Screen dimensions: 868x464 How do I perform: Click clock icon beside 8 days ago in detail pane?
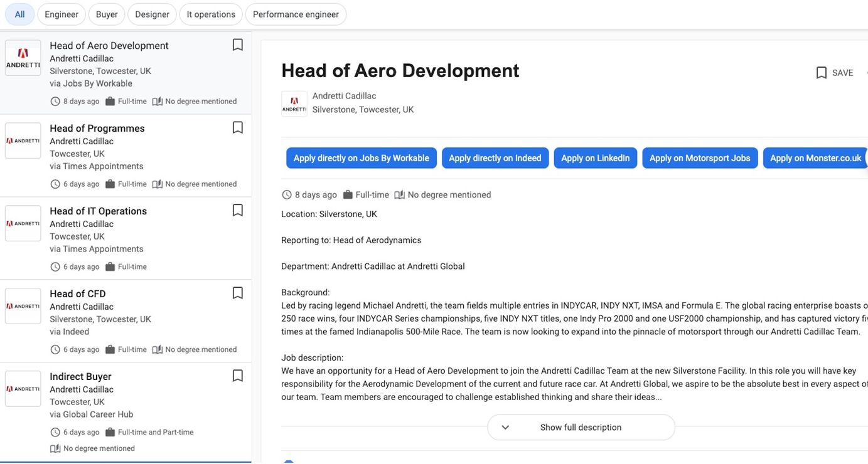tap(287, 195)
